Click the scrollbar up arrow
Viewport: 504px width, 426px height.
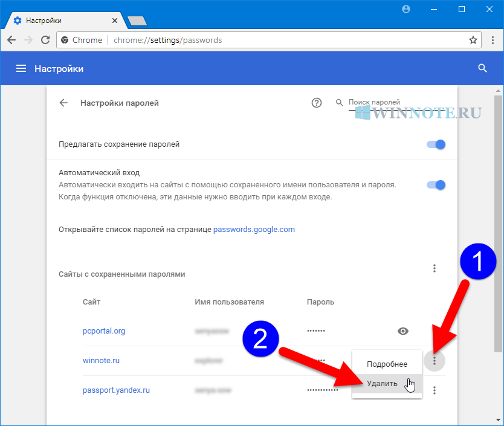pyautogui.click(x=498, y=91)
